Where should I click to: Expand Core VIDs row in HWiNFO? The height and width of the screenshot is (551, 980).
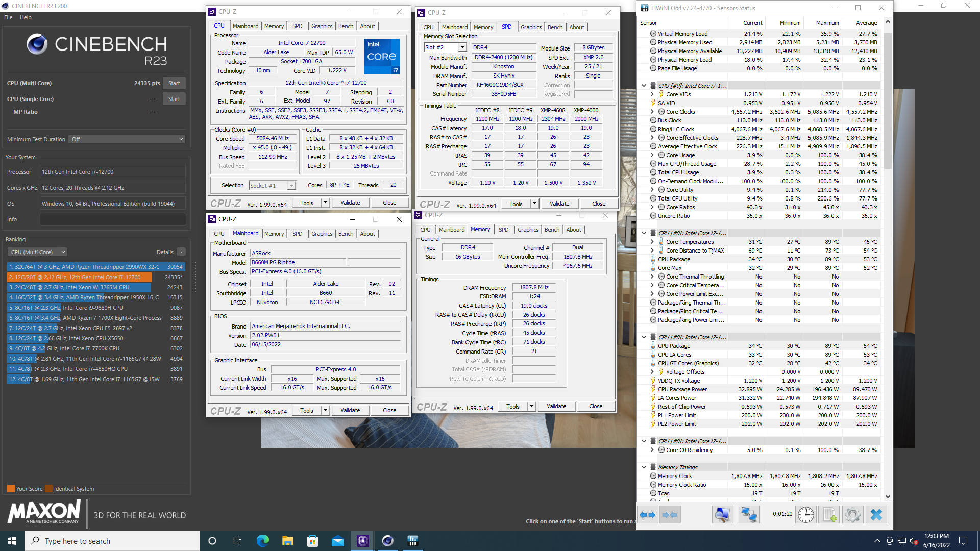pos(652,94)
